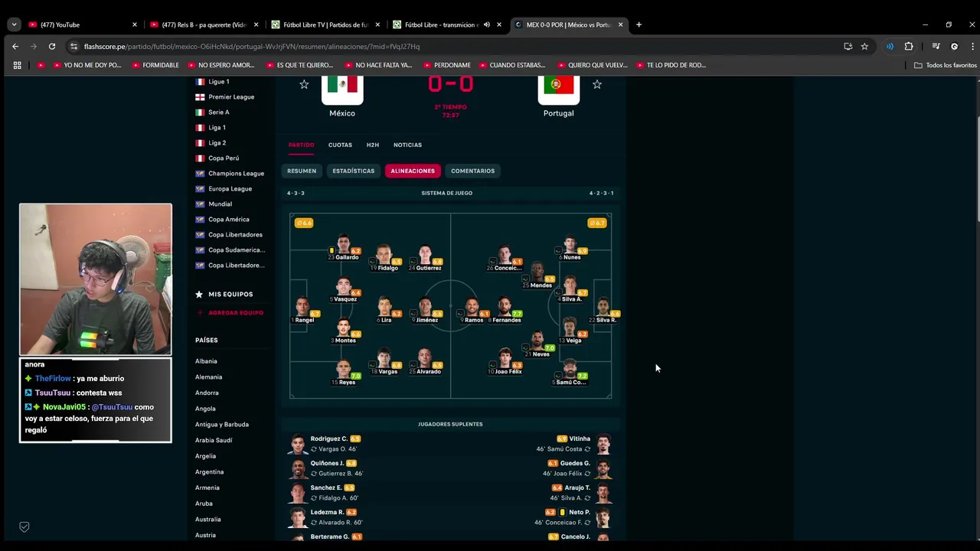The height and width of the screenshot is (551, 980).
Task: Switch to the NOTICIAS tab
Action: [x=407, y=145]
